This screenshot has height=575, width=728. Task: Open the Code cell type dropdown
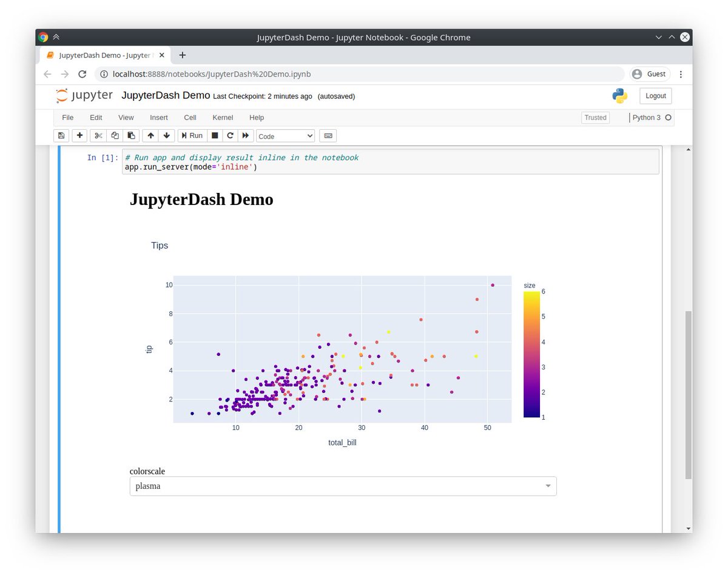pyautogui.click(x=285, y=135)
